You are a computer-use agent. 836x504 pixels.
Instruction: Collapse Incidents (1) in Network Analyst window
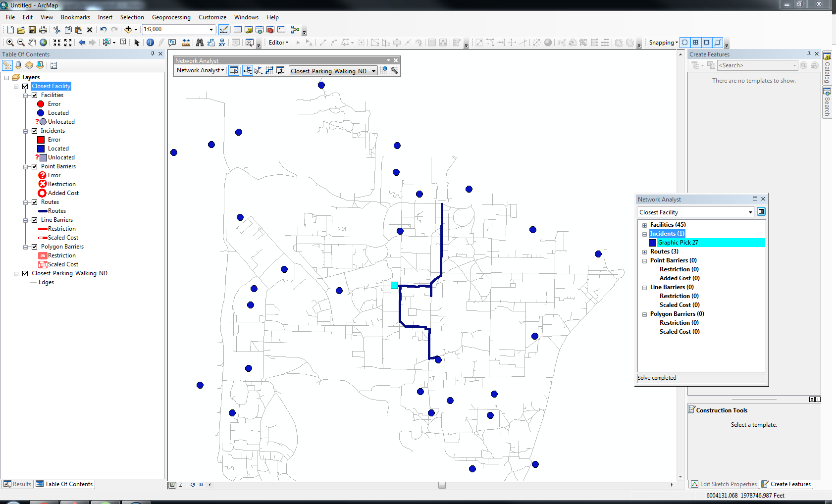(645, 234)
